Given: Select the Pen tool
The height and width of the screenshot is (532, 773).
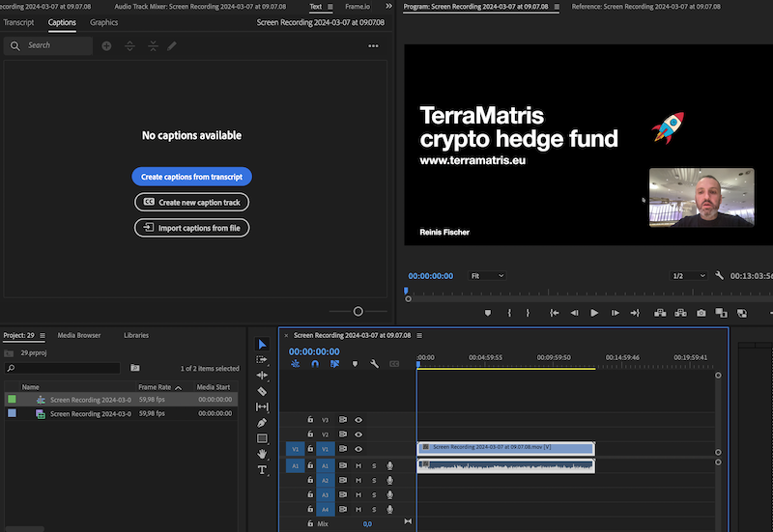Looking at the screenshot, I should click(x=262, y=423).
